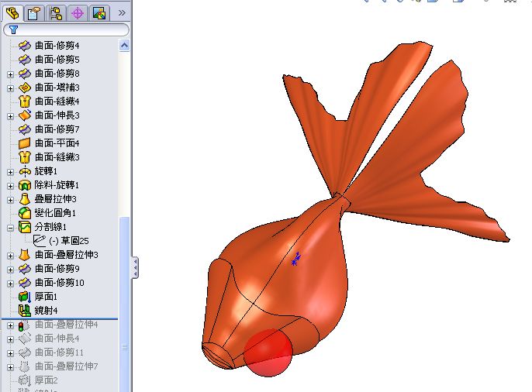Screen dimensions: 532x392
Task: Expand the 疊層拉伸3 loft feature
Action: click(x=11, y=200)
